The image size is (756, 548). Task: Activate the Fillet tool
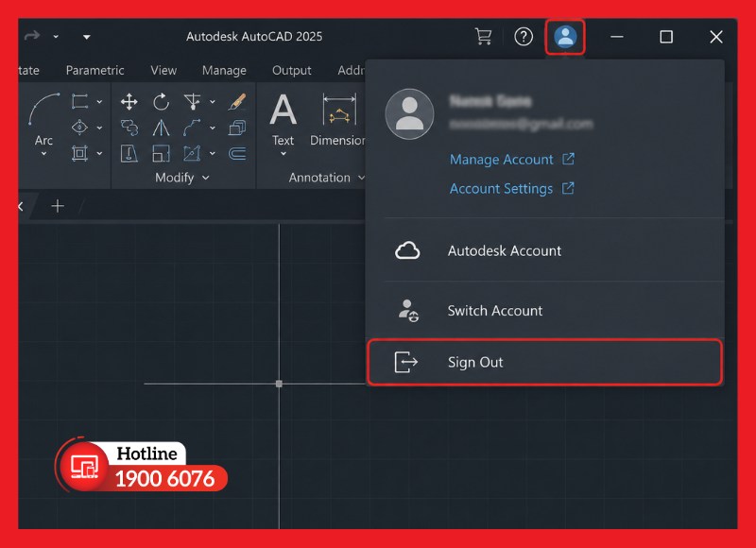coord(193,128)
